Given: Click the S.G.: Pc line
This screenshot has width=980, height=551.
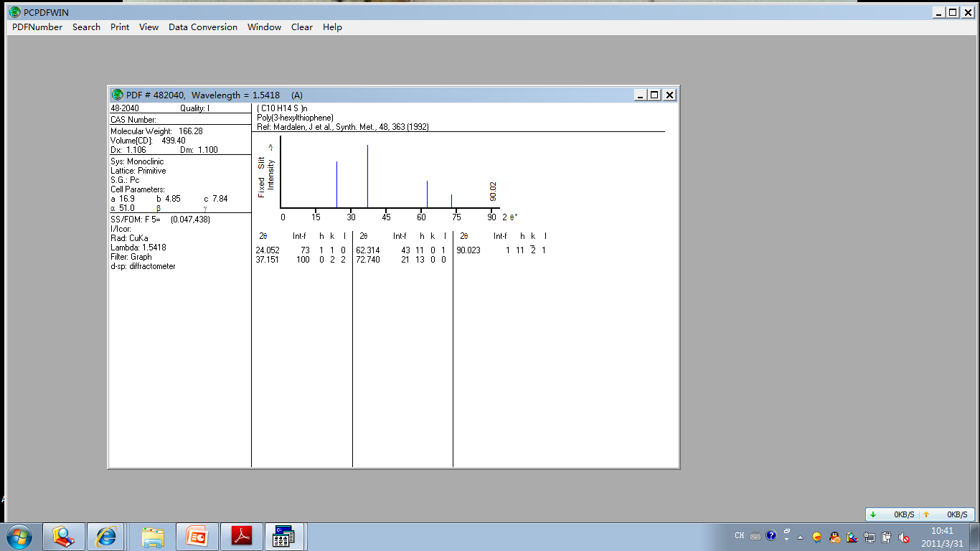Looking at the screenshot, I should 125,180.
